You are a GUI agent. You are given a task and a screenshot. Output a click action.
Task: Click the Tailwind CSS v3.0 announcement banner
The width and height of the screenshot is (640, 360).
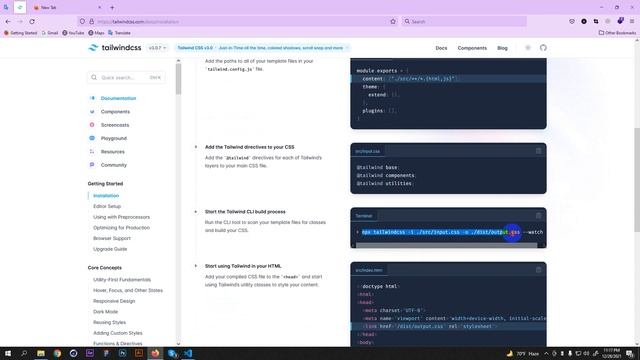[x=262, y=48]
